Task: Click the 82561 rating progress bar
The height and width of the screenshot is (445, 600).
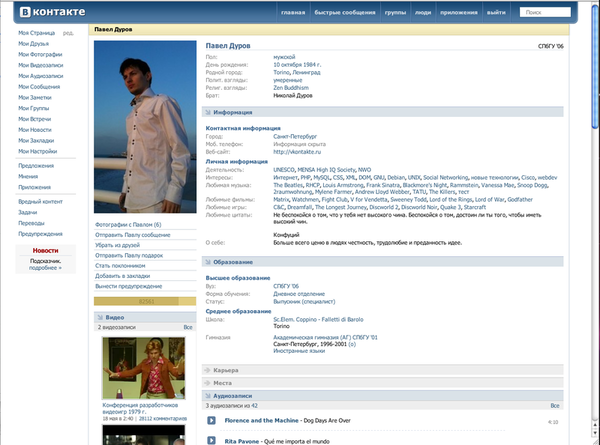Action: pyautogui.click(x=145, y=302)
